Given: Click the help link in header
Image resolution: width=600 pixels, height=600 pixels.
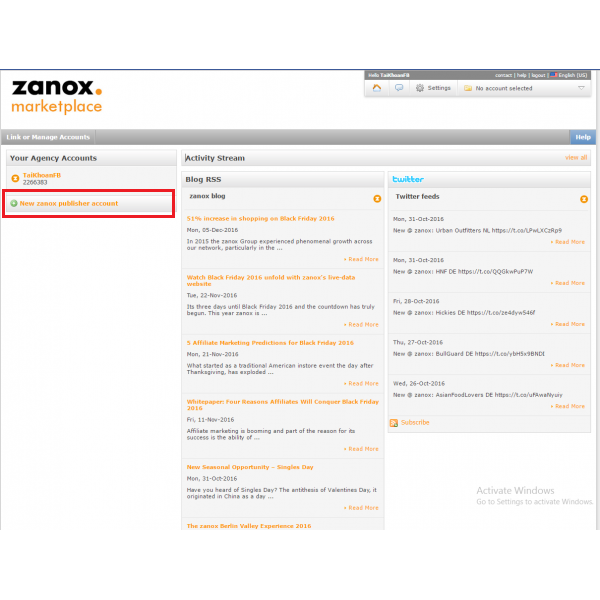Looking at the screenshot, I should [522, 75].
